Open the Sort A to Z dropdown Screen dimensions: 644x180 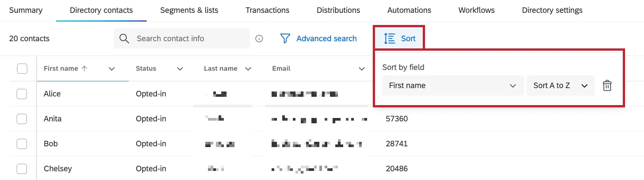pos(560,85)
